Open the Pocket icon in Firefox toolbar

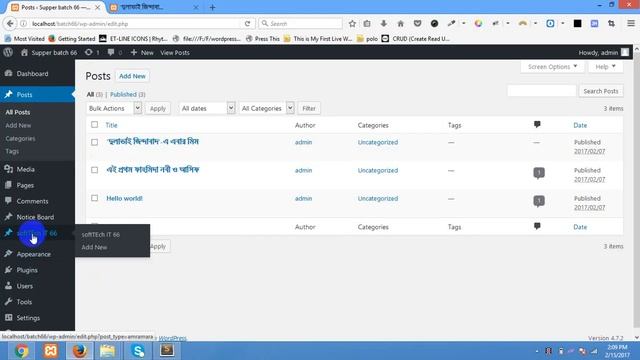point(417,24)
